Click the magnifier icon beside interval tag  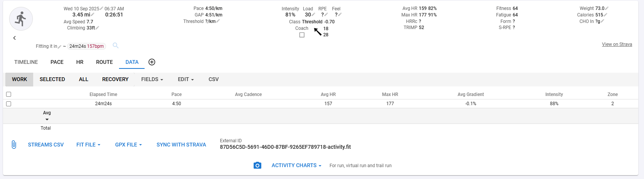click(116, 46)
